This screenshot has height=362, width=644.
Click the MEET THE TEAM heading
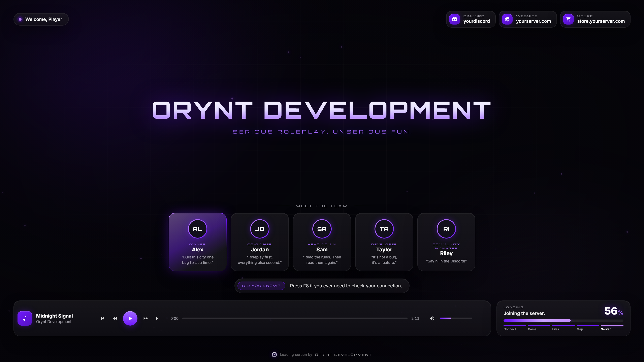[322, 206]
